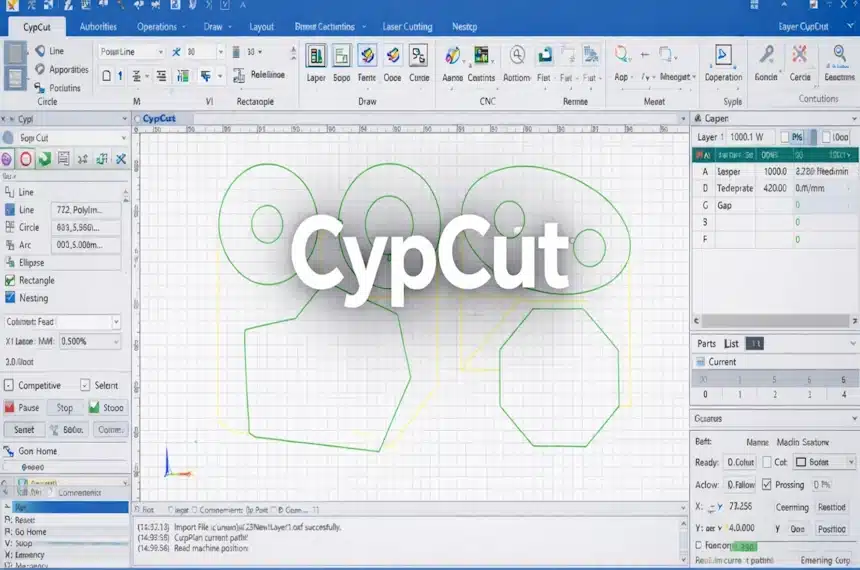Click the Roleliinoe toolbar icon

239,75
